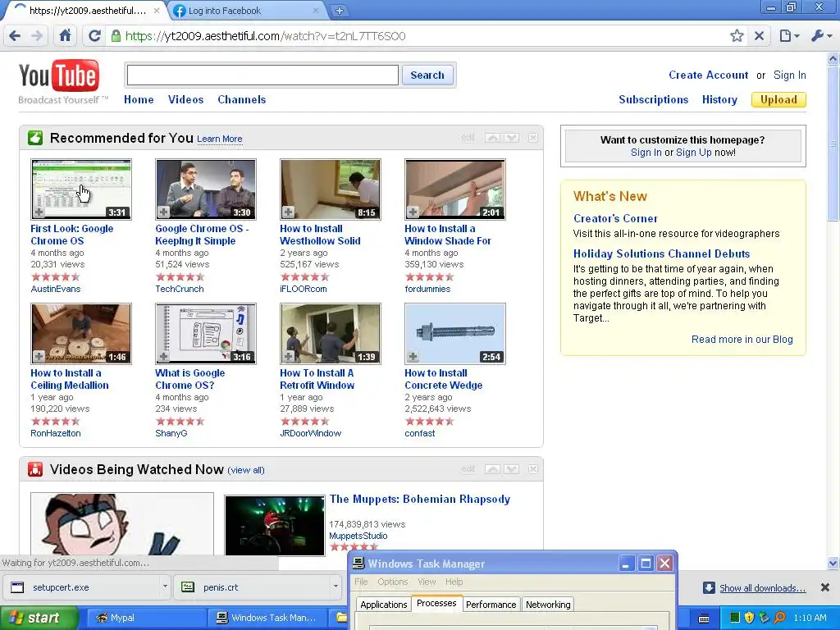Image resolution: width=840 pixels, height=630 pixels.
Task: Click plus icon on Ceiling Medallion video thumbnail
Action: click(39, 357)
